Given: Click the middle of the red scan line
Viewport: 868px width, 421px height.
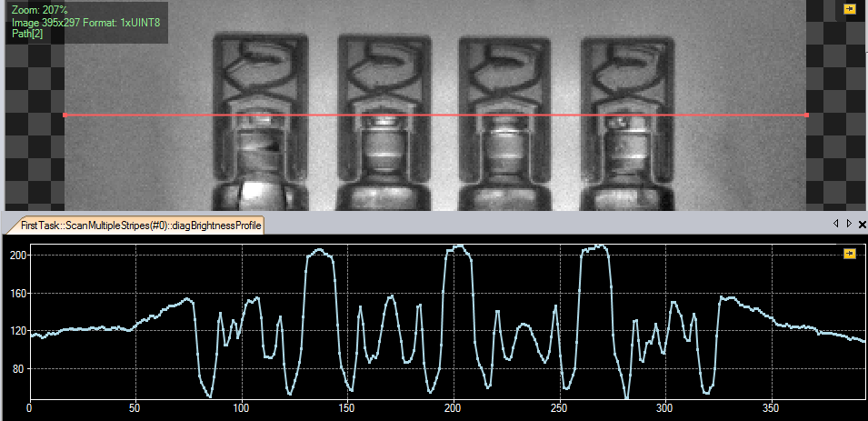Looking at the screenshot, I should pyautogui.click(x=436, y=115).
